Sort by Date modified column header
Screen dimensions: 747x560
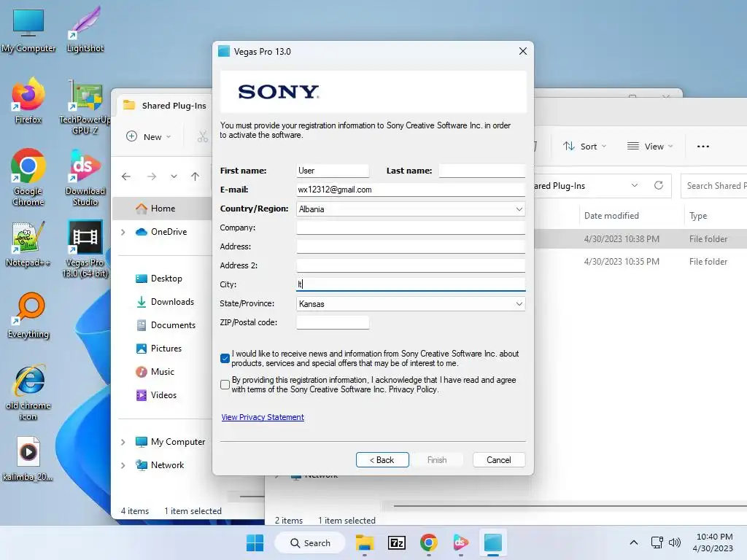click(611, 216)
